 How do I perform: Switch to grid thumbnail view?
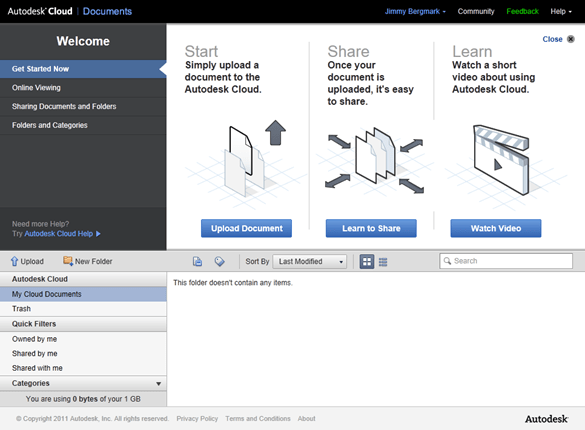tap(367, 261)
